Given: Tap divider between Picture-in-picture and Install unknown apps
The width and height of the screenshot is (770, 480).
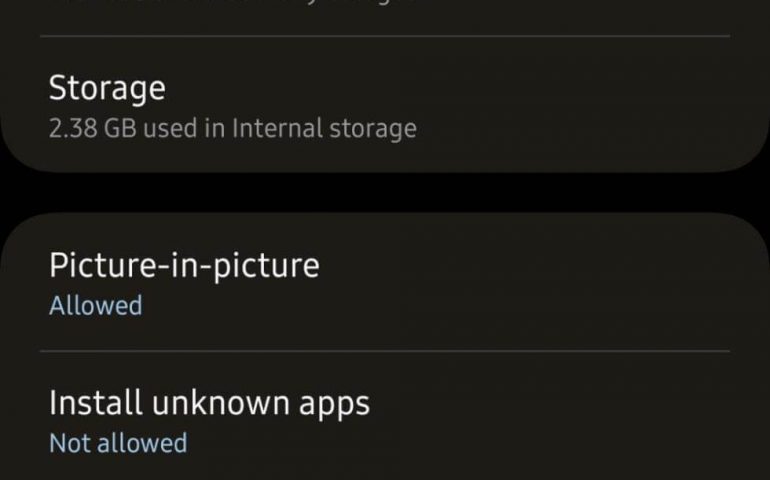Looking at the screenshot, I should pos(385,351).
